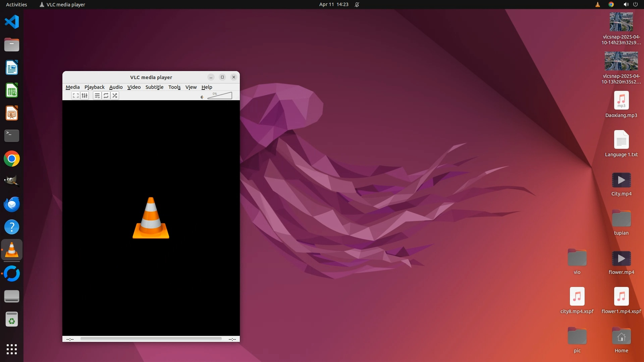Click the VLC media player app menu in top bar
Screen dimensions: 644x362
(x=62, y=4)
